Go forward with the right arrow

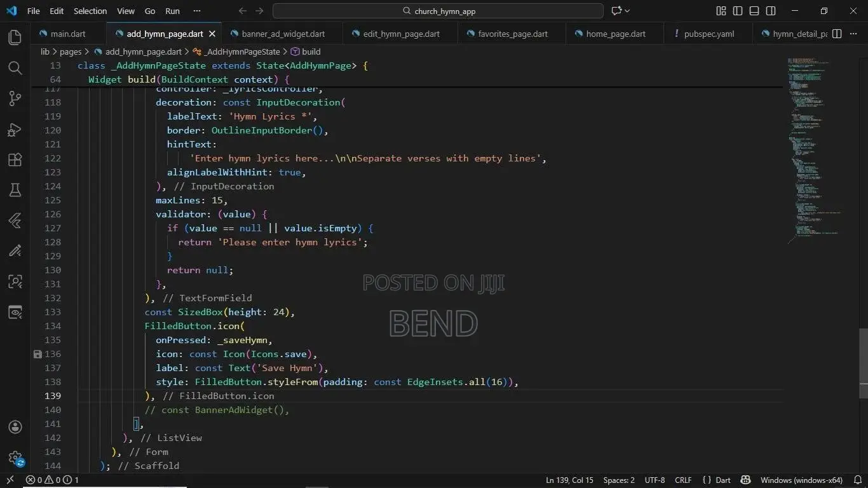click(x=259, y=11)
